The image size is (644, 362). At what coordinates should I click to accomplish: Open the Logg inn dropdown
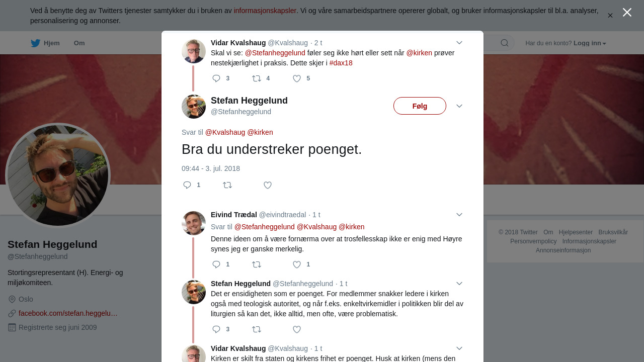(x=590, y=43)
